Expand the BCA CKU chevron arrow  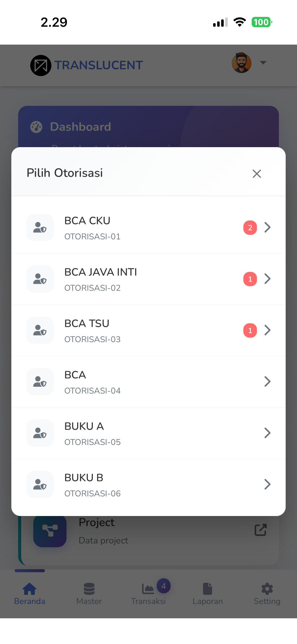point(268,227)
